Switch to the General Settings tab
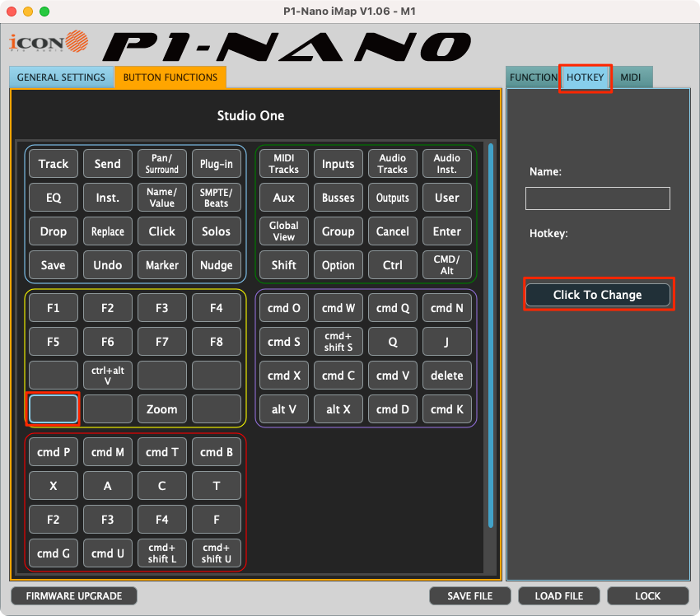Screen dimensions: 700x616 pyautogui.click(x=62, y=77)
